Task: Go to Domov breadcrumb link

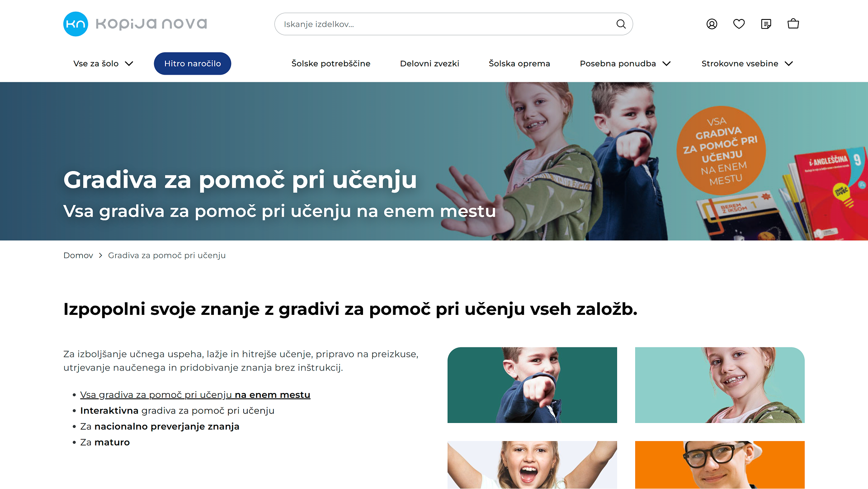Action: (x=78, y=256)
